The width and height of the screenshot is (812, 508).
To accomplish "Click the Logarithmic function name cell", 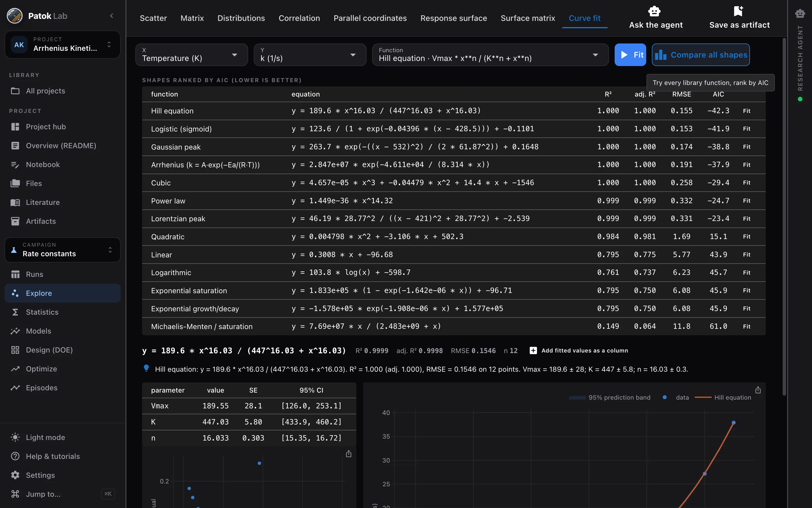I will tap(171, 272).
